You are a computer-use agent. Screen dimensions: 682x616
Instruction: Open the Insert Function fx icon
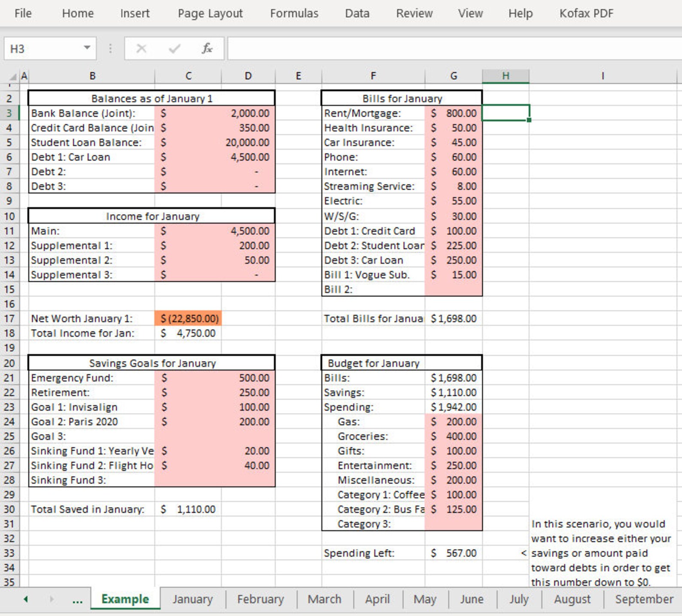point(207,49)
